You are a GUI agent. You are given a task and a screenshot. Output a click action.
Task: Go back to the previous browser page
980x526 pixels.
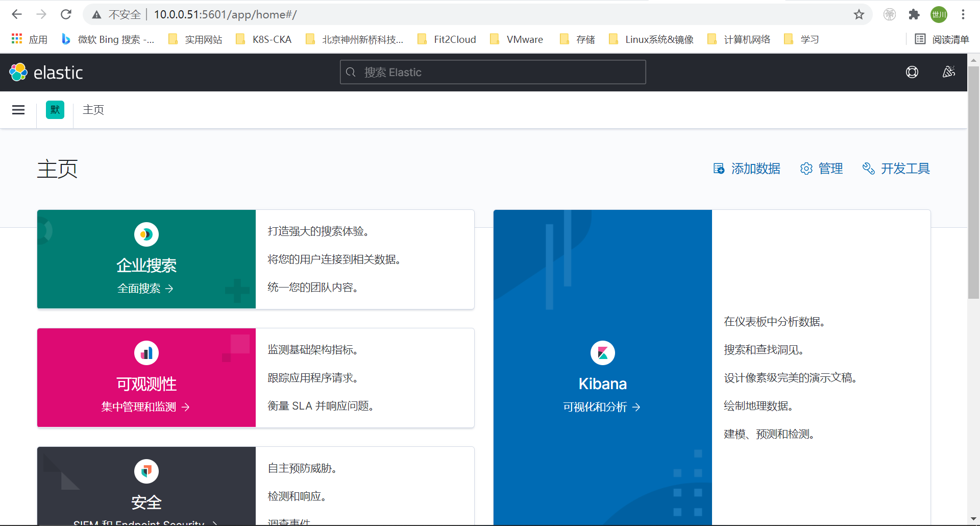point(17,14)
